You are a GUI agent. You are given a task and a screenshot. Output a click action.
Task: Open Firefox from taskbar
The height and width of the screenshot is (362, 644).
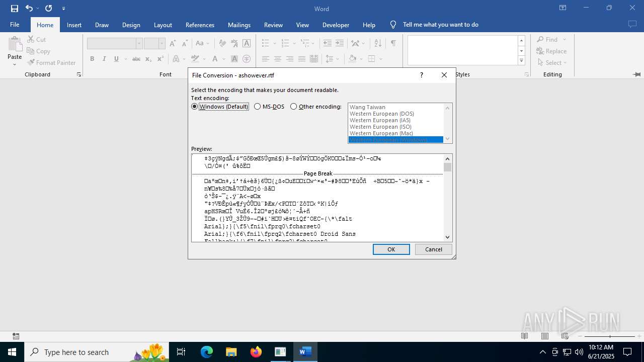pyautogui.click(x=256, y=352)
